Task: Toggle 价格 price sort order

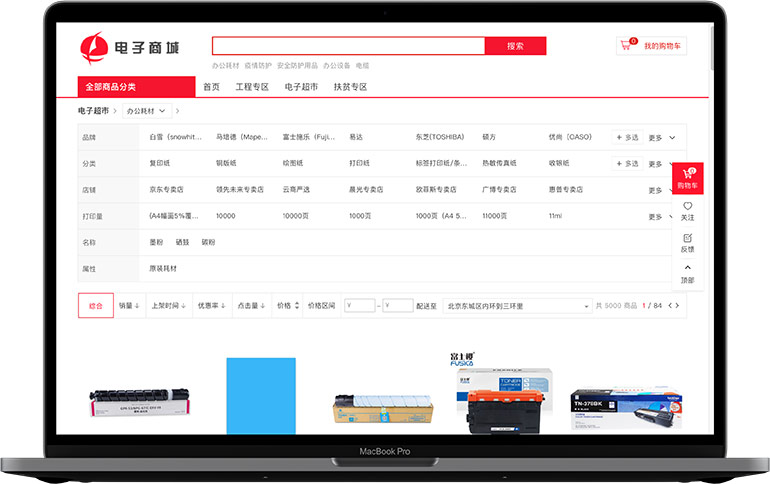Action: point(288,305)
